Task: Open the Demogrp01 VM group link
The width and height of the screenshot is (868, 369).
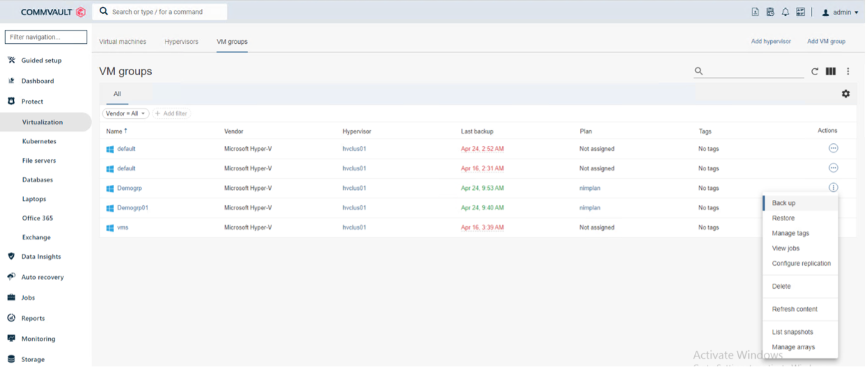Action: [132, 207]
